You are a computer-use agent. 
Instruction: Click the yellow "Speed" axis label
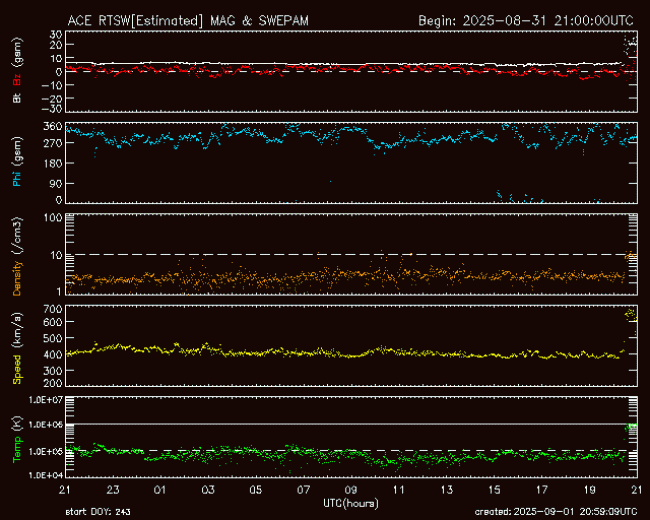click(17, 369)
